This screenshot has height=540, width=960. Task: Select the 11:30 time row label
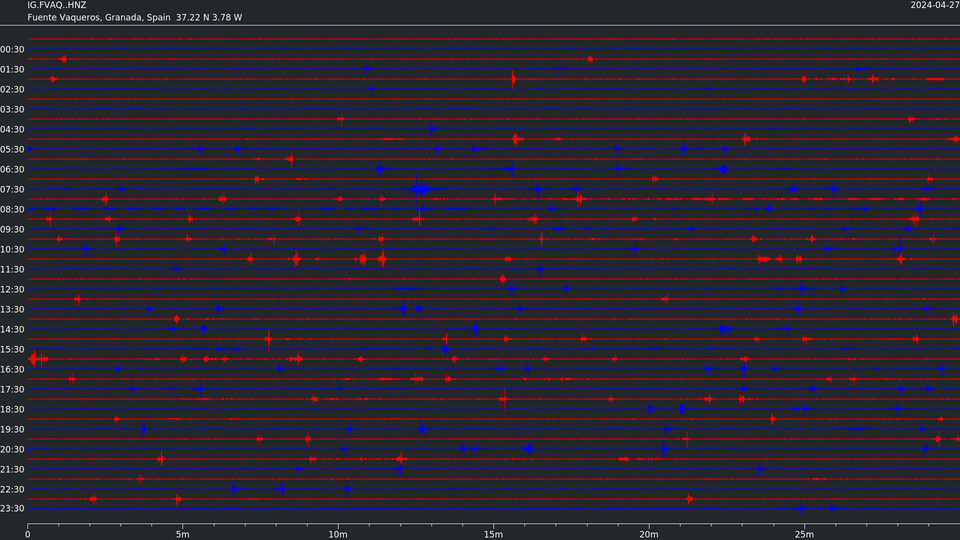(x=12, y=269)
